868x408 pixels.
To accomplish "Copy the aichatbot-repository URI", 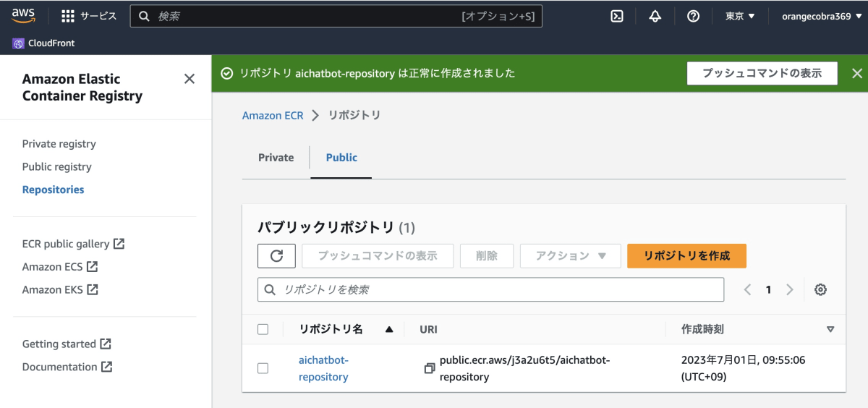I will 430,368.
